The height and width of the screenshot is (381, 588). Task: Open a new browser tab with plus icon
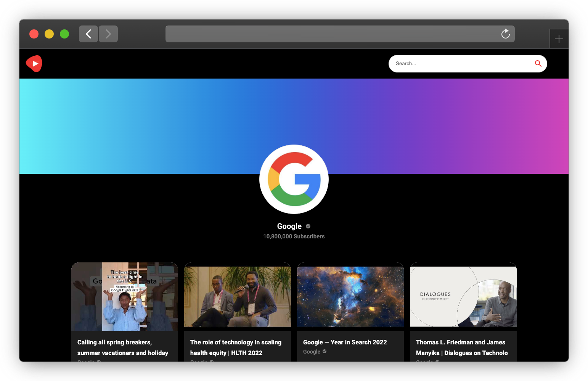pos(559,39)
